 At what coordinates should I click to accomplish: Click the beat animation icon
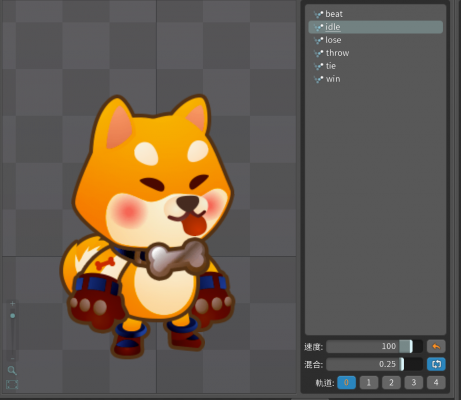click(319, 14)
